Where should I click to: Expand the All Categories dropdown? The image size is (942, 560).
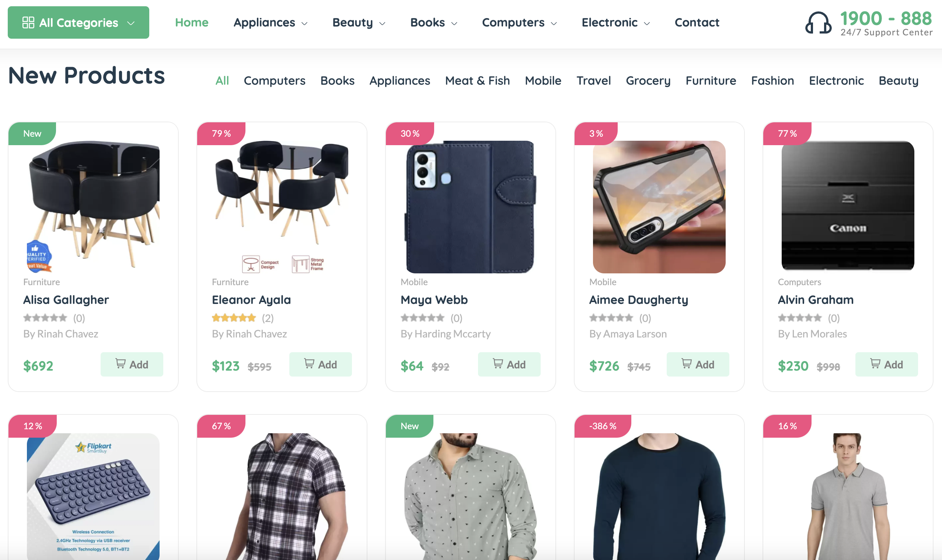click(x=78, y=22)
